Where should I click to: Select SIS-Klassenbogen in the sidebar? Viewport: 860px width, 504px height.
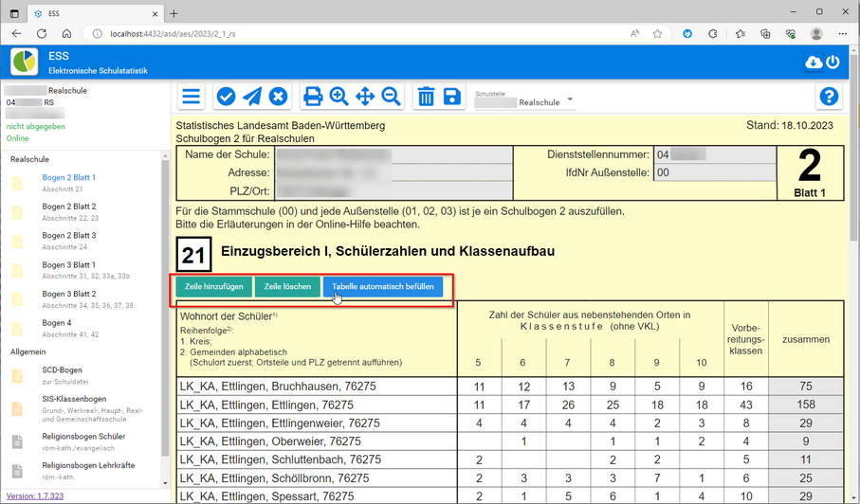tap(74, 399)
